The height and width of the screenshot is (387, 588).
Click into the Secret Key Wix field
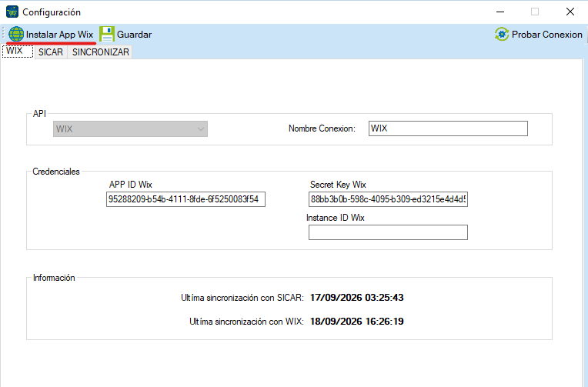point(388,199)
